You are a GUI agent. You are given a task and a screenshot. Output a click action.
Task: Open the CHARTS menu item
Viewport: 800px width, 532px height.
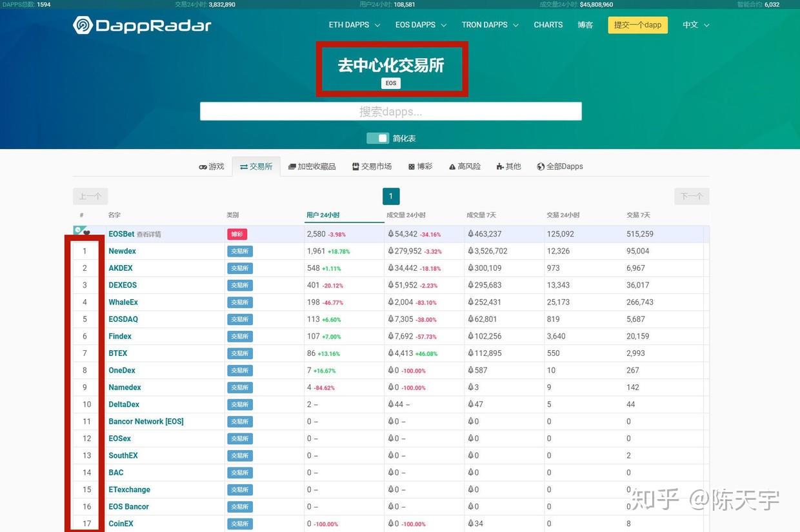(x=548, y=25)
